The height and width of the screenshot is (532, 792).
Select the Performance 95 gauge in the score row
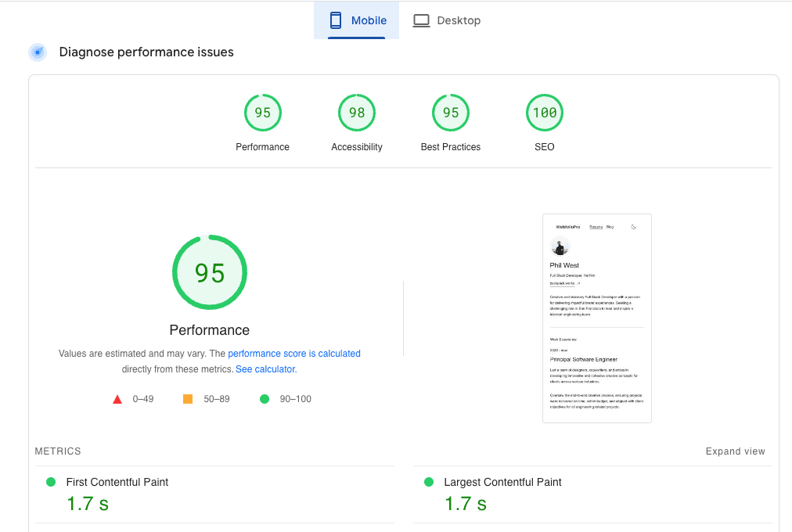(x=263, y=113)
